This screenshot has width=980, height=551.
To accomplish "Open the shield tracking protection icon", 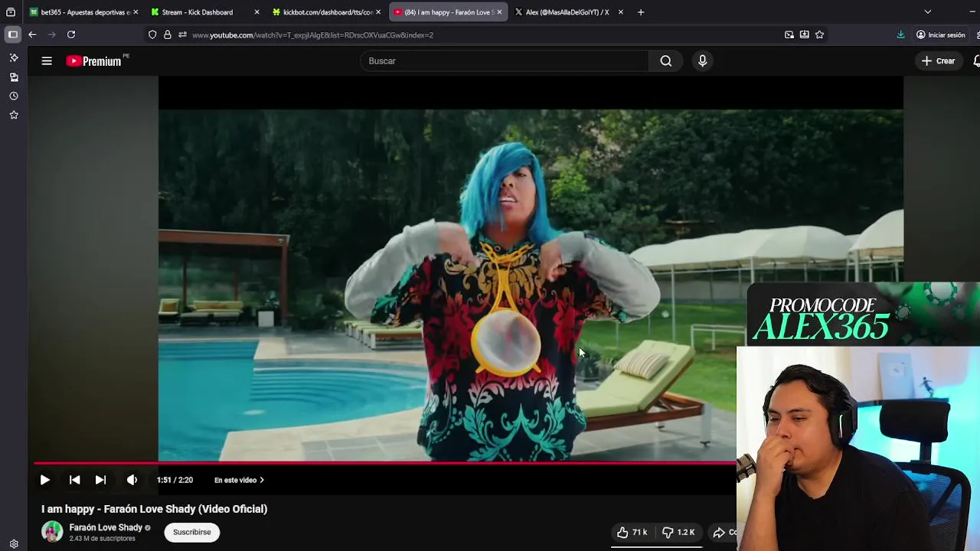I will [x=152, y=34].
